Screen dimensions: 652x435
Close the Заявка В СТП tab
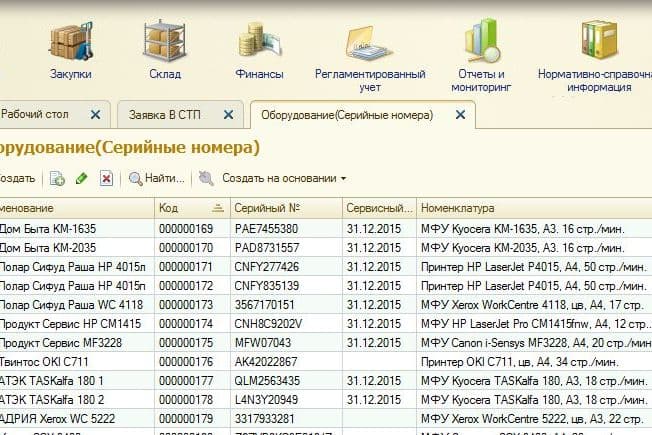click(x=228, y=114)
